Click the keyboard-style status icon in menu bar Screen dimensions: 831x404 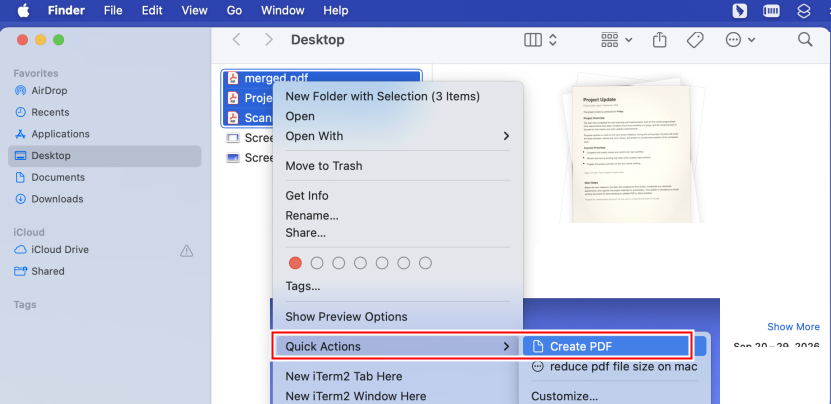(x=771, y=11)
